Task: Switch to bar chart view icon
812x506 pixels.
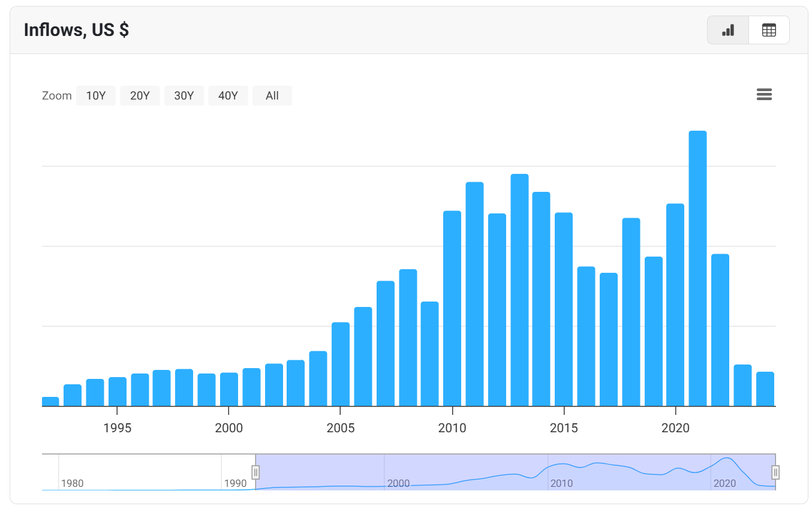Action: point(728,30)
